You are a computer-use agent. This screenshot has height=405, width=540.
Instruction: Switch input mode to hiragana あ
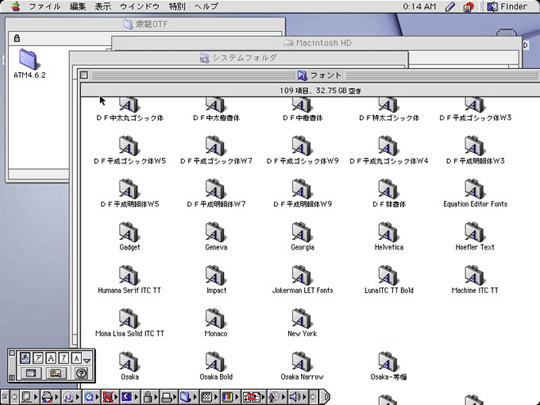tap(25, 358)
